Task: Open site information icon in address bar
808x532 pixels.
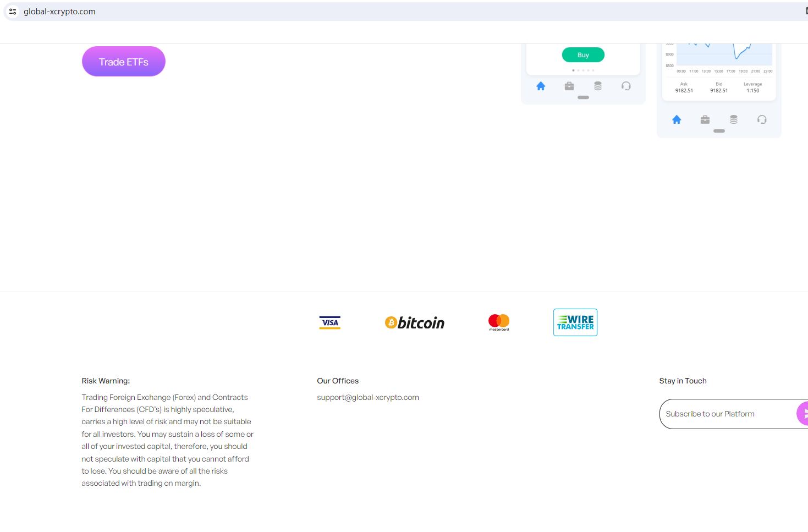Action: (x=13, y=12)
